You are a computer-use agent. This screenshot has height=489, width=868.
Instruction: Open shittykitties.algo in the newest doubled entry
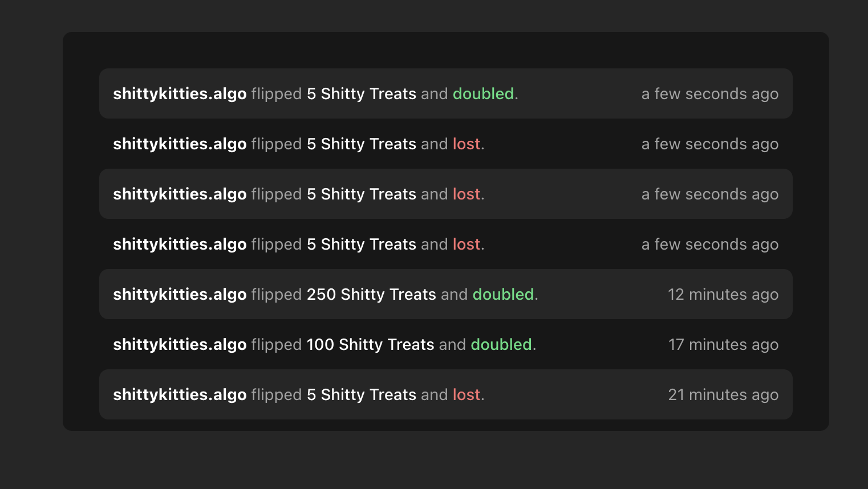point(180,94)
